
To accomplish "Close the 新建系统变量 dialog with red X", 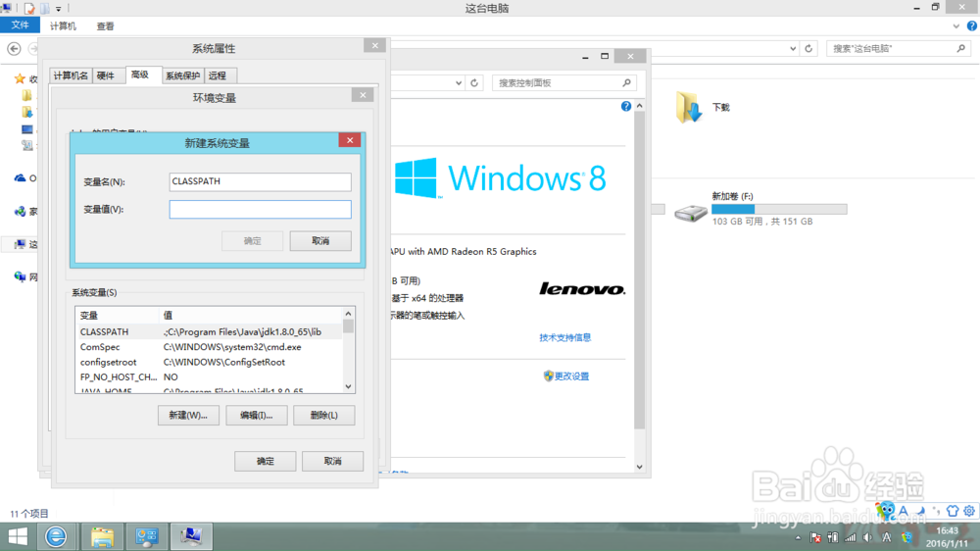I will 350,140.
